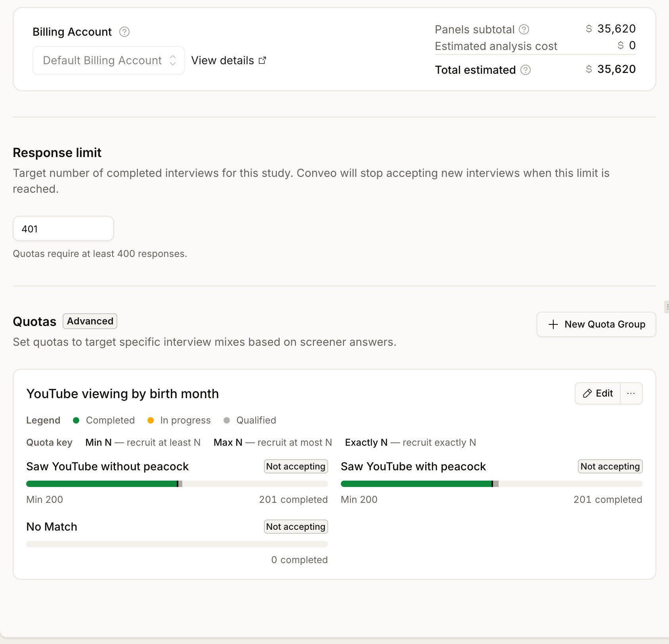Click the Saw YouTube with peacock progress bar

pos(491,484)
